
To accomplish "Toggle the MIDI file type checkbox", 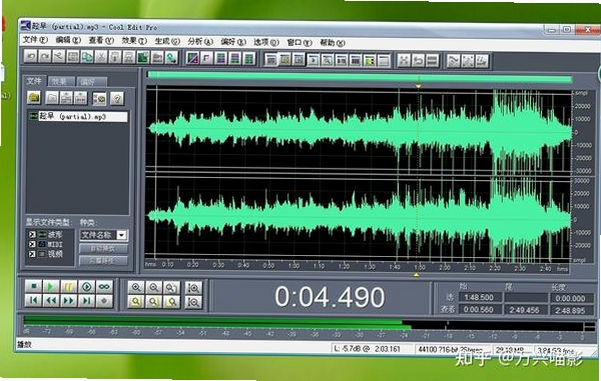I will coord(32,244).
